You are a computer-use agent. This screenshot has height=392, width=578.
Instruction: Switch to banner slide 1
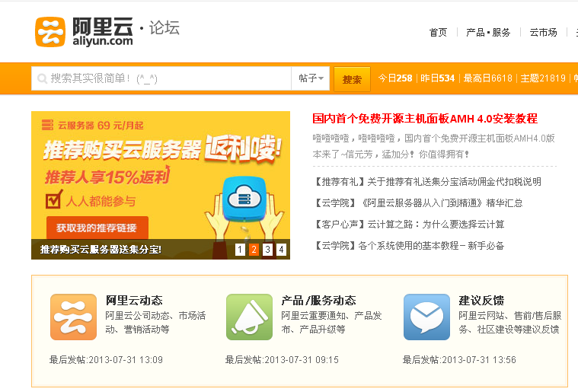click(240, 250)
